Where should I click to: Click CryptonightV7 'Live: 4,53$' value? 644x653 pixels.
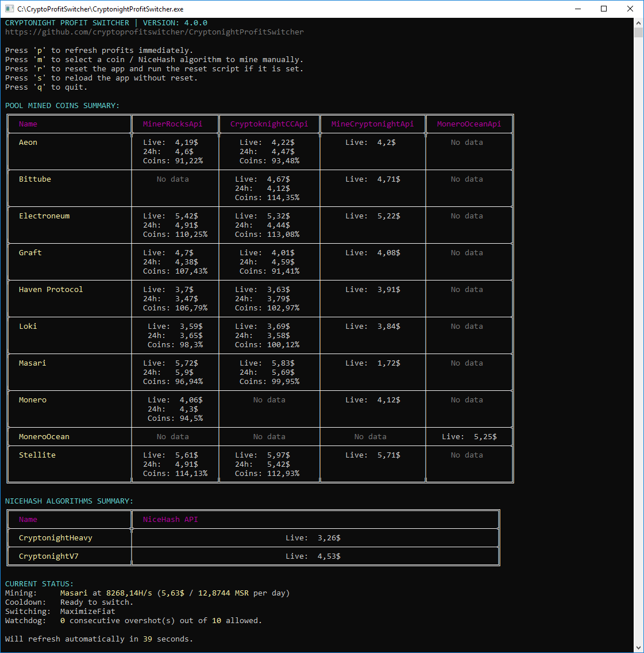313,555
